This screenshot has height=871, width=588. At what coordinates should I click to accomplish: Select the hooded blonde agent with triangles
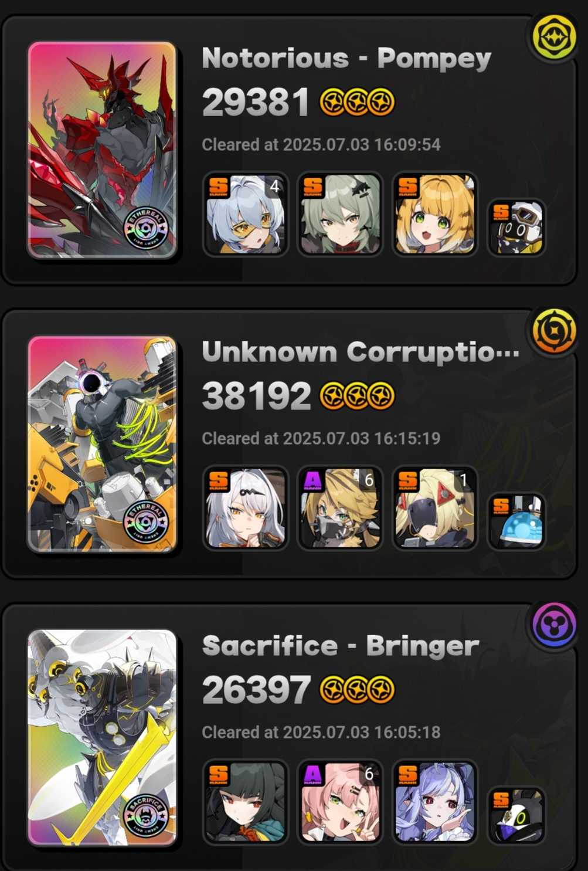(434, 508)
